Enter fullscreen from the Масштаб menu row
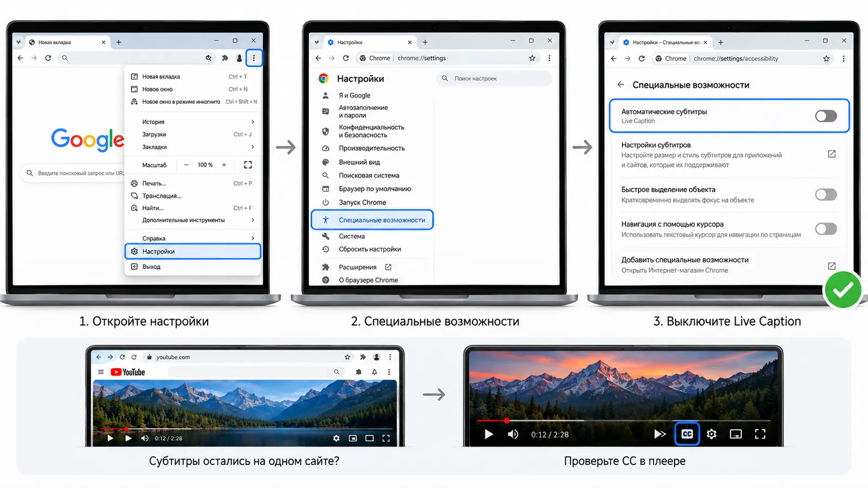 [x=248, y=165]
